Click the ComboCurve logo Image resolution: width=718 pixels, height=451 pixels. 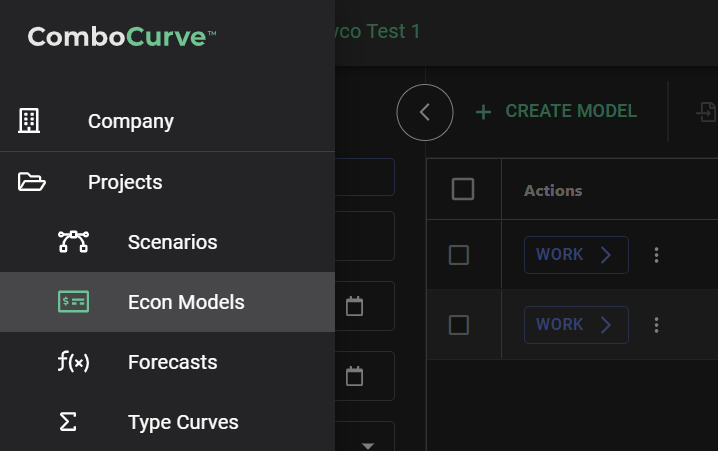[122, 38]
